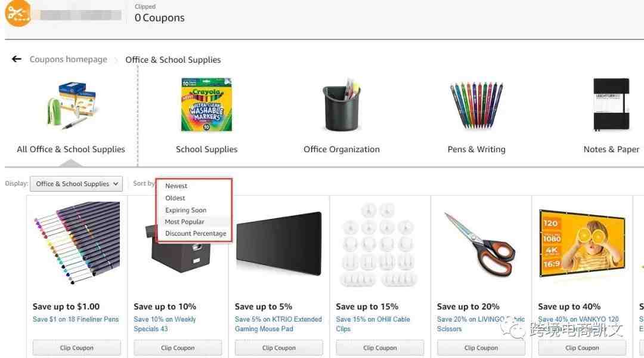
Task: Open the Save 15% on OHill Cable Clips link
Action: point(373,324)
